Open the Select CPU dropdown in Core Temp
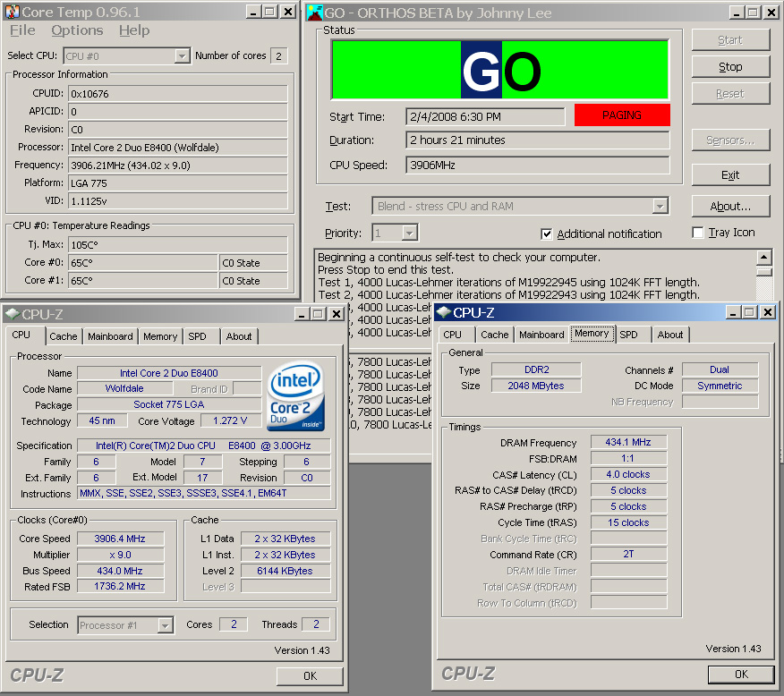 click(182, 55)
